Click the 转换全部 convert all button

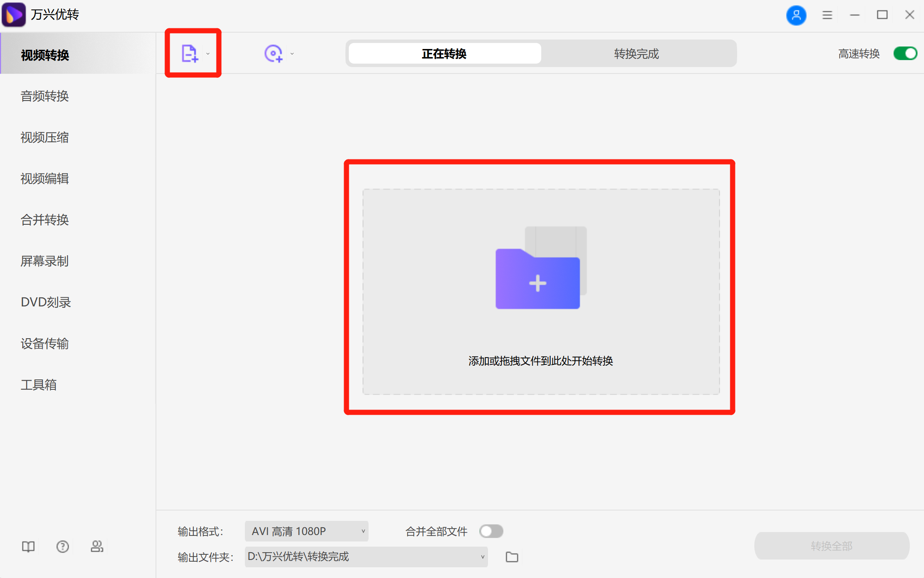point(832,546)
